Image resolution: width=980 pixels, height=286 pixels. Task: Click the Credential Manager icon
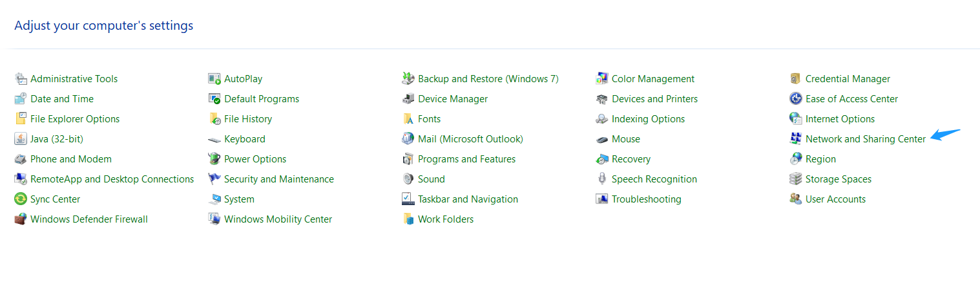(x=795, y=79)
